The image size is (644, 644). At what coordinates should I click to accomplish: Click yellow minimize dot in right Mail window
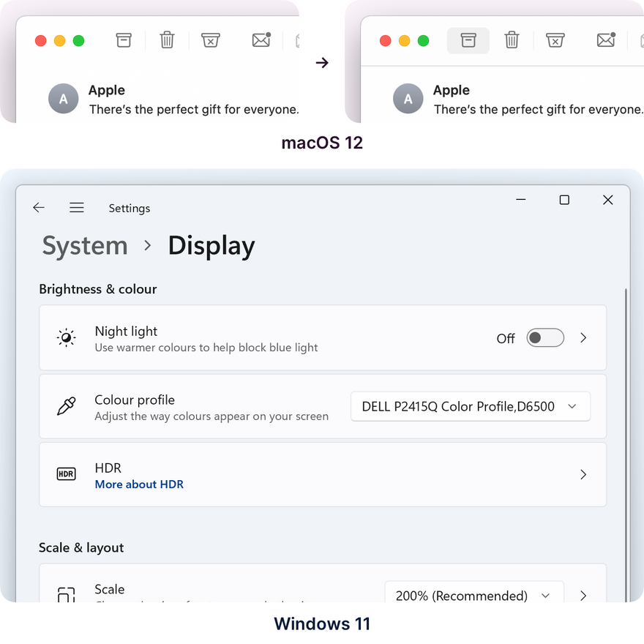point(404,41)
